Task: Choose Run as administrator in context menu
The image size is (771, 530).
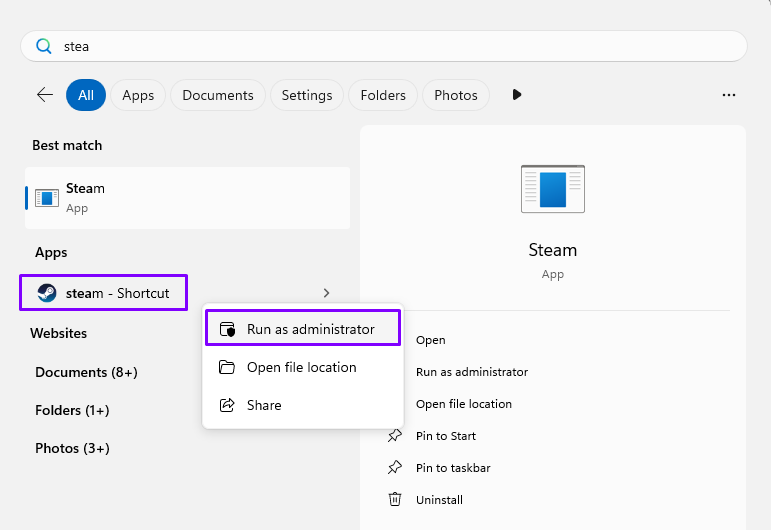Action: pos(310,329)
